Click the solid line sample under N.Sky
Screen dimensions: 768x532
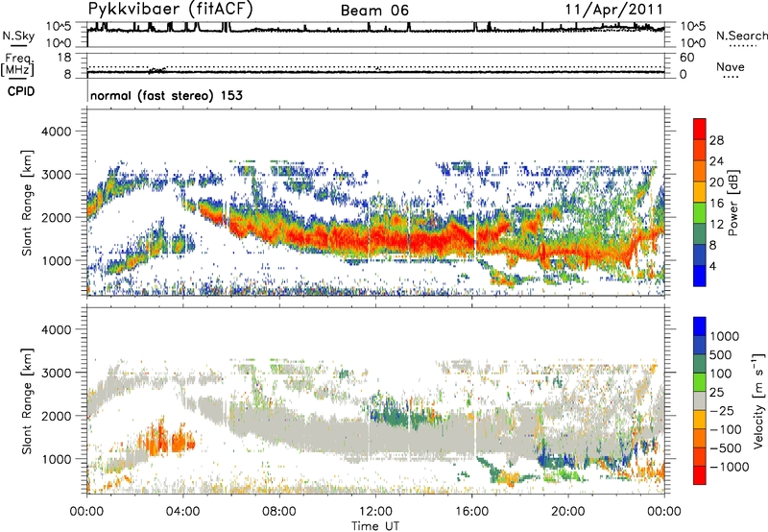(x=18, y=45)
